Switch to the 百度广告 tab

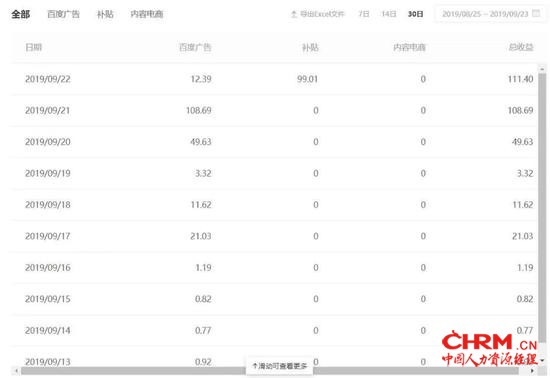click(63, 14)
